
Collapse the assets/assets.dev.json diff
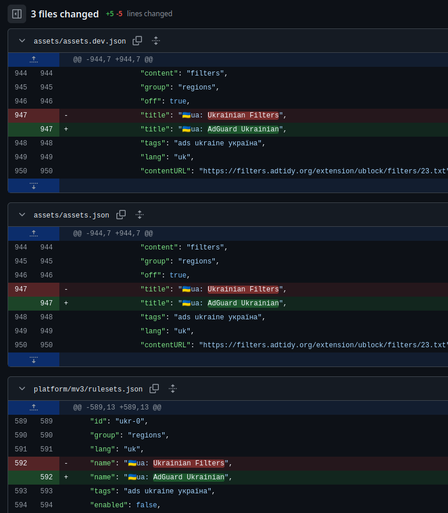(x=22, y=41)
